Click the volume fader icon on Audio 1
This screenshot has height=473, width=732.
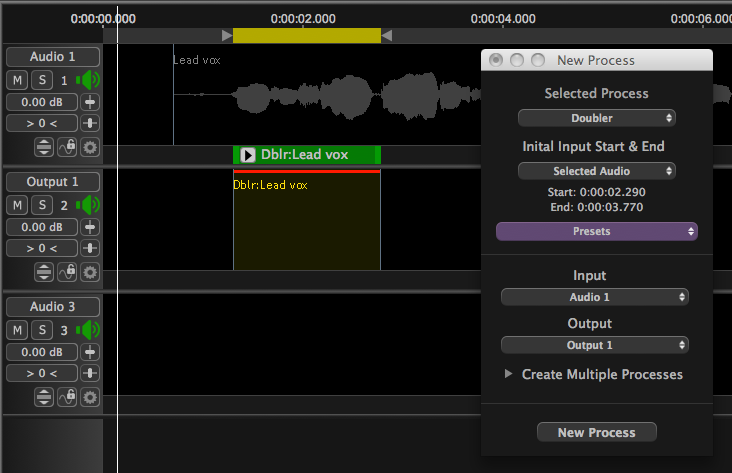(90, 102)
